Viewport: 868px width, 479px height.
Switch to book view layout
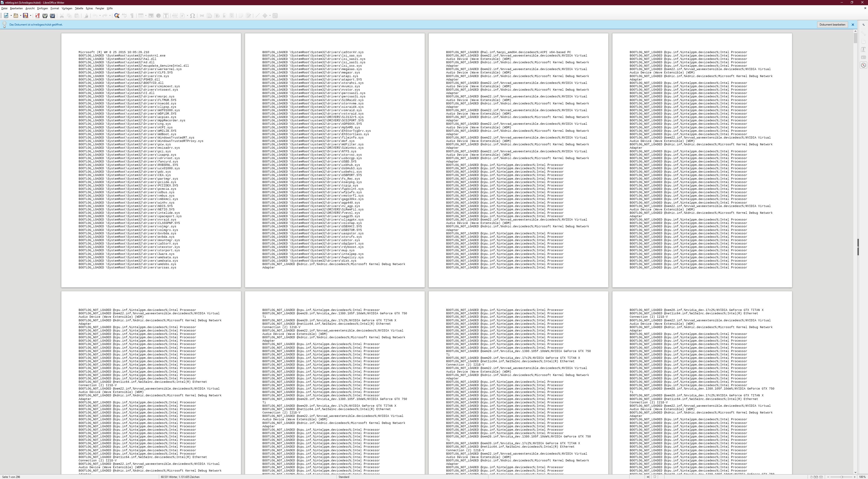tap(821, 477)
